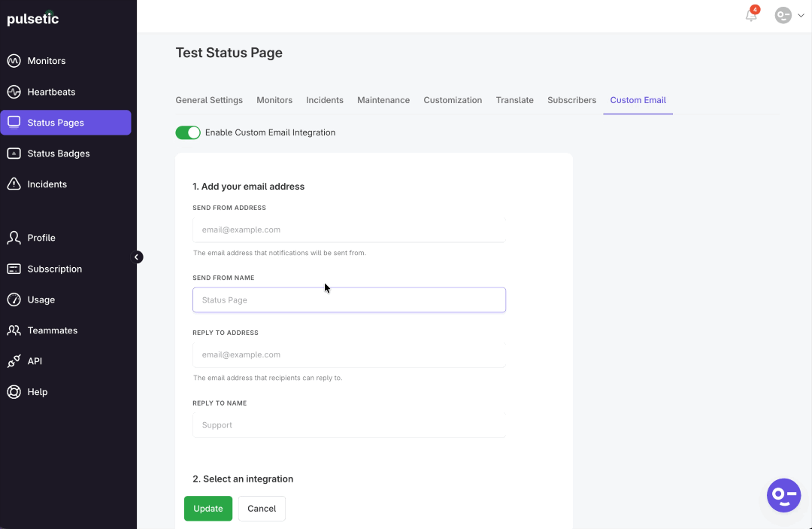Click the Heartbeats icon in sidebar
The height and width of the screenshot is (529, 812).
tap(14, 92)
